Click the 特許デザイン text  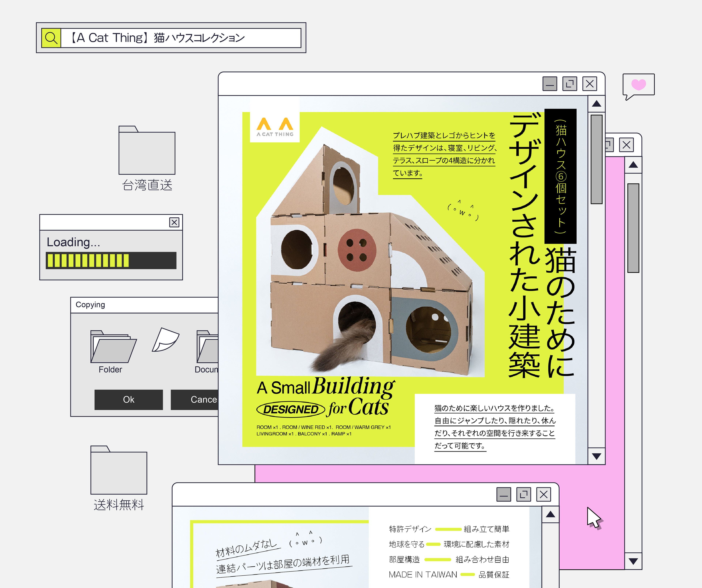coord(410,529)
